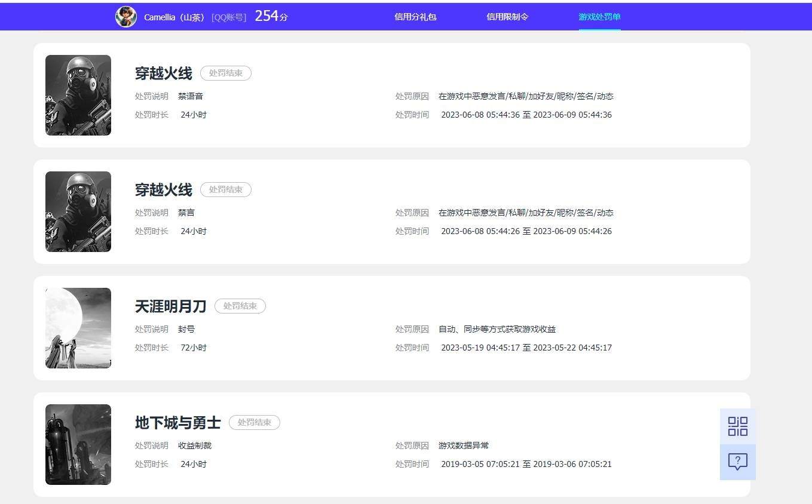Click the 自动、同步等方式获取游戏收益 reason
812x504 pixels.
pyautogui.click(x=497, y=329)
